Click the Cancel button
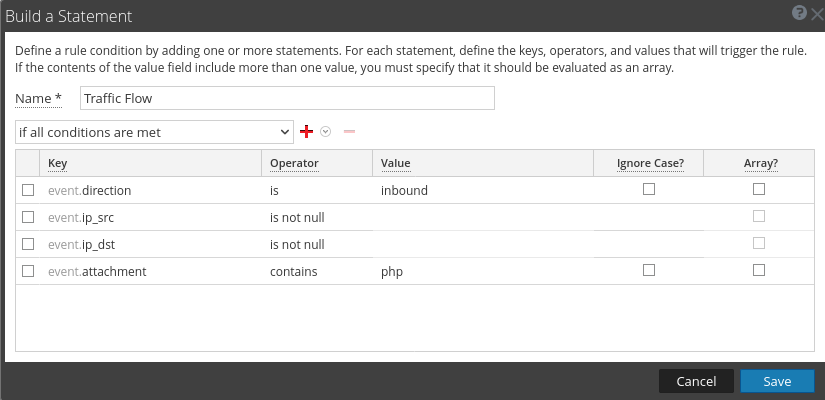 point(696,381)
